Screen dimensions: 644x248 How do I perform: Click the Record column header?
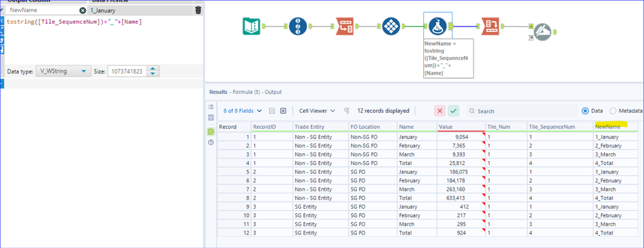click(234, 127)
